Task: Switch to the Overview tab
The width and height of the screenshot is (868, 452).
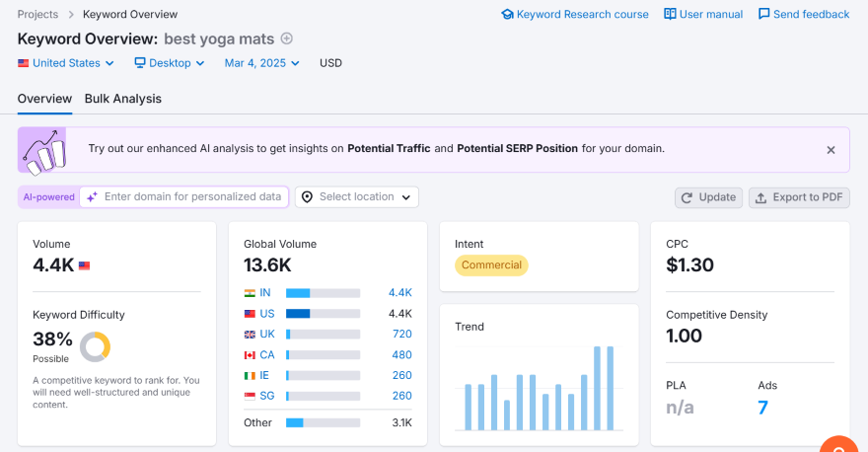Action: 44,99
